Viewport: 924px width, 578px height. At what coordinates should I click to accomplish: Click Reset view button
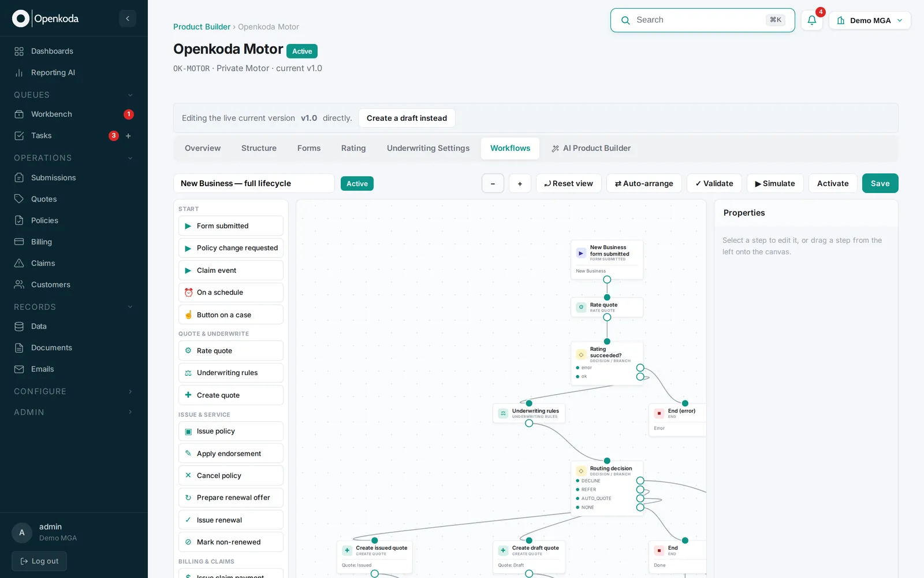pyautogui.click(x=568, y=184)
